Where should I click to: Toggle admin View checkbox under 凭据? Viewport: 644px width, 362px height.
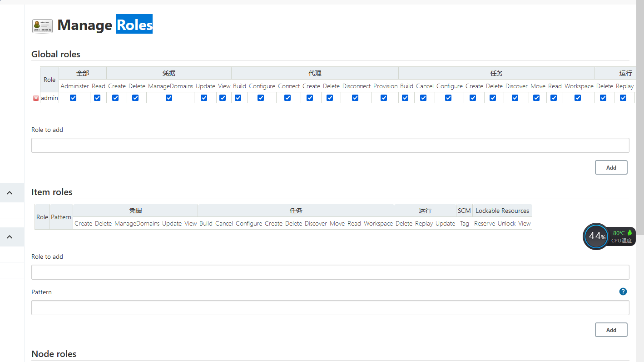(x=223, y=98)
